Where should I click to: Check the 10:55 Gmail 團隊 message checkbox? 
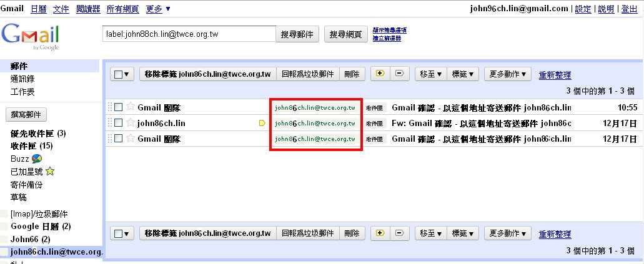(x=118, y=107)
